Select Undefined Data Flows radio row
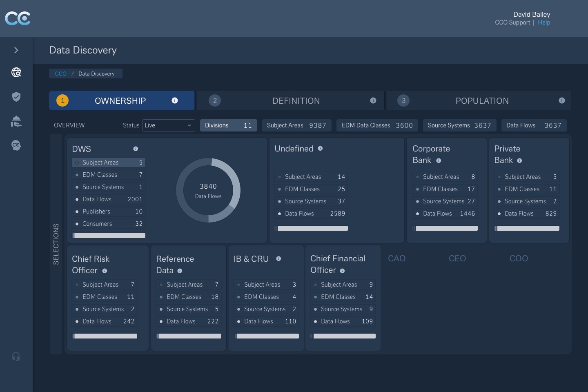 [x=280, y=214]
